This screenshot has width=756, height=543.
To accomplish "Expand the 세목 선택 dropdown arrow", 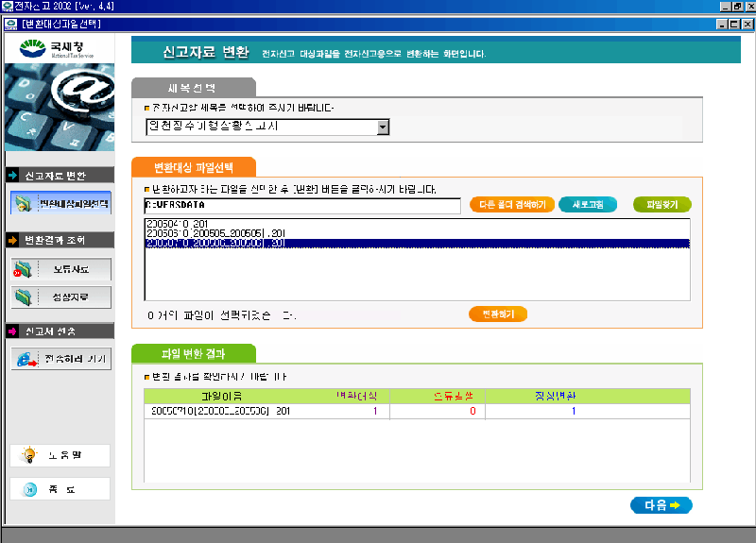I will pos(383,127).
